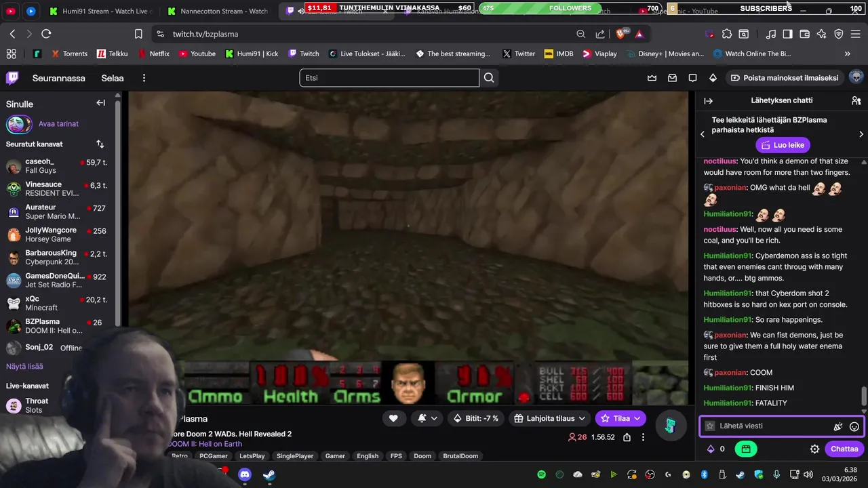Collapse the chat panel arrow
868x488 pixels.
tap(708, 100)
